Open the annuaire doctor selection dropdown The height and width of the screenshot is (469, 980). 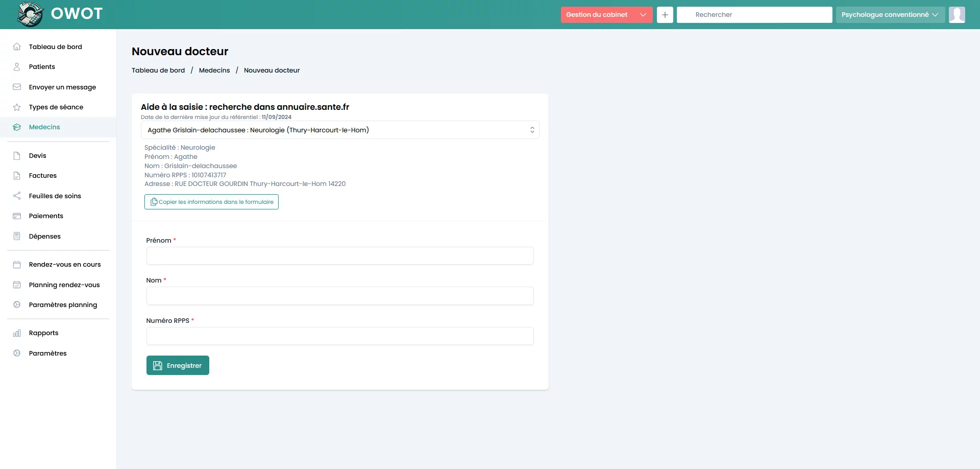point(340,130)
